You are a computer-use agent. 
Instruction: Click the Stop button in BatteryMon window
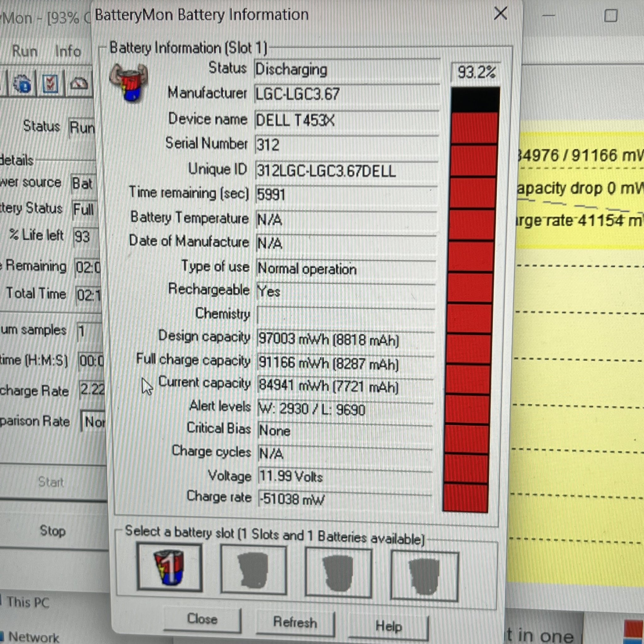(x=52, y=531)
